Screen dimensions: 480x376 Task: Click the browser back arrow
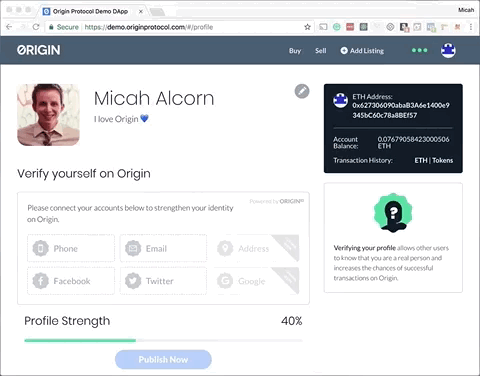(x=9, y=27)
